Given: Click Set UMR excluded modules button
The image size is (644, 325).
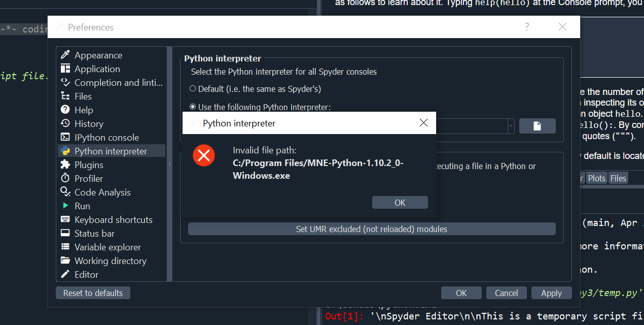Looking at the screenshot, I should [x=371, y=229].
